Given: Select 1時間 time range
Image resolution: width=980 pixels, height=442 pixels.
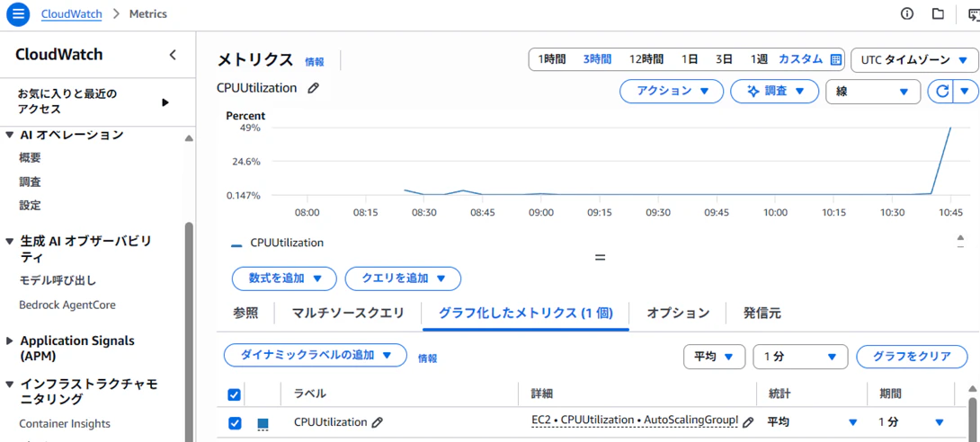Looking at the screenshot, I should [x=552, y=59].
